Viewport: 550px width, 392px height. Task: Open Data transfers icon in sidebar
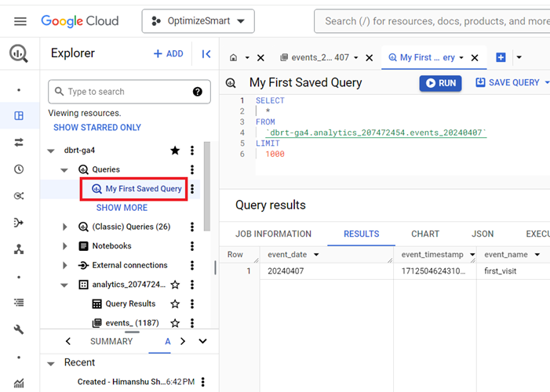click(x=19, y=143)
